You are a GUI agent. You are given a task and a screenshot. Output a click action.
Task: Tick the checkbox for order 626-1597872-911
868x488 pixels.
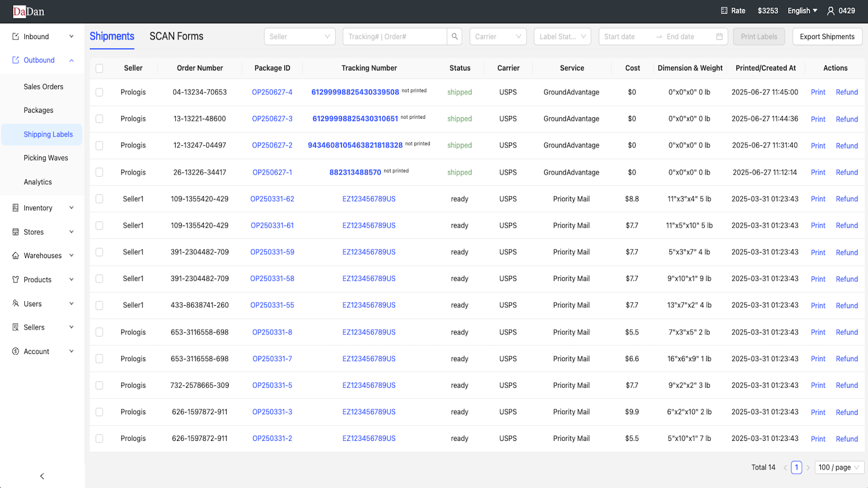[99, 412]
